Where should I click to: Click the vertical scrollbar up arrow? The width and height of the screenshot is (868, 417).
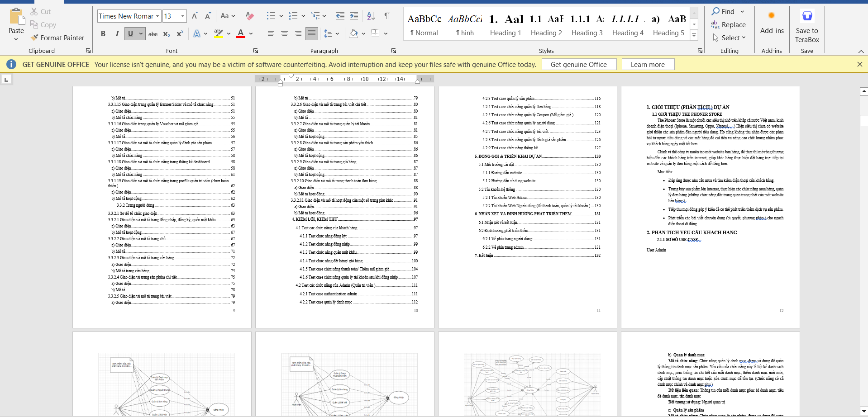tap(863, 91)
